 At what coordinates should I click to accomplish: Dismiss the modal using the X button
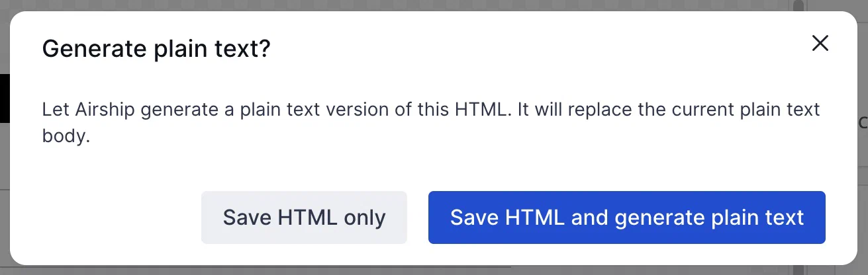pyautogui.click(x=820, y=44)
